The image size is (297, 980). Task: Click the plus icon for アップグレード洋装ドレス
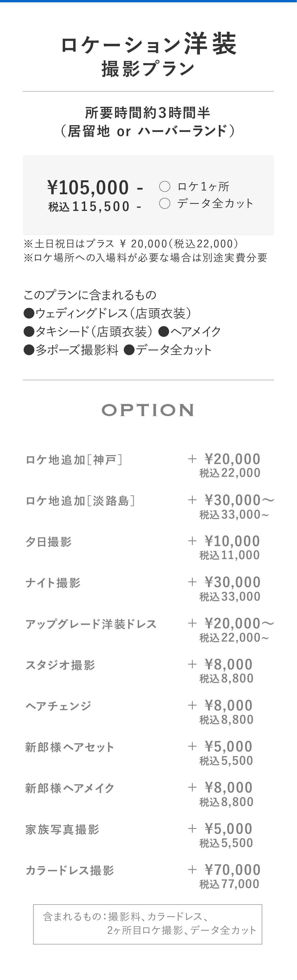click(x=192, y=623)
